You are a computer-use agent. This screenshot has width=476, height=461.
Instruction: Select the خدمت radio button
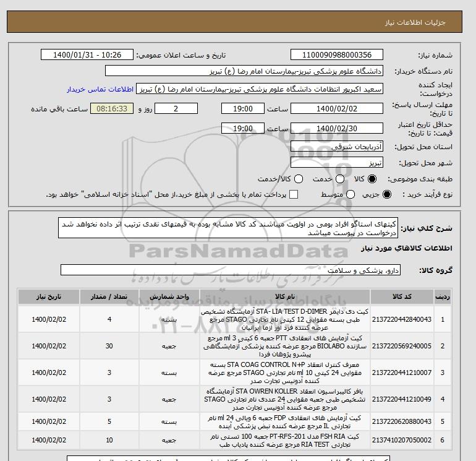point(340,179)
